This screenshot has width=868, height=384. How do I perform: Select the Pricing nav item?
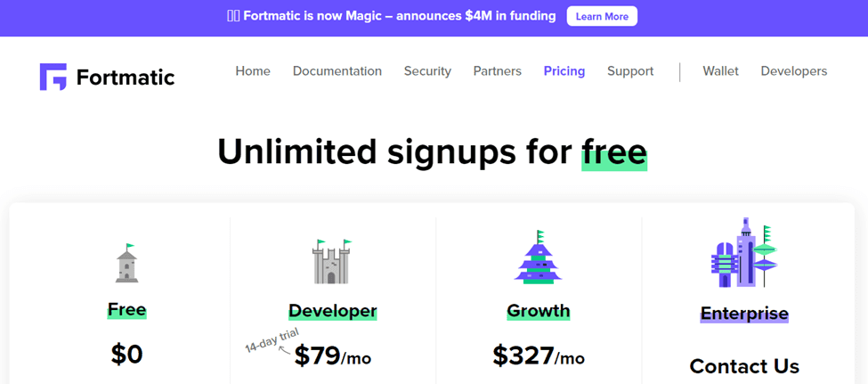[x=564, y=71]
